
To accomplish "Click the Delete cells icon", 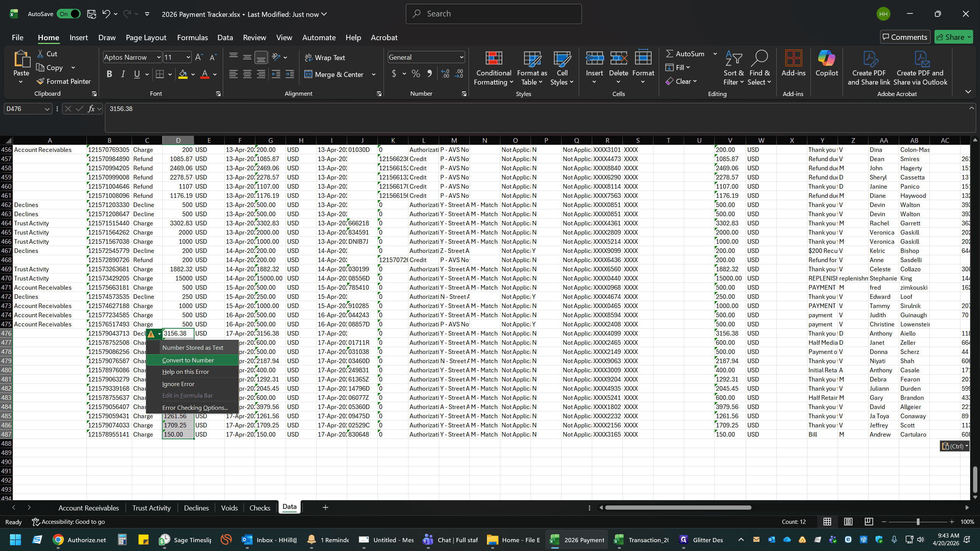I will [x=619, y=58].
